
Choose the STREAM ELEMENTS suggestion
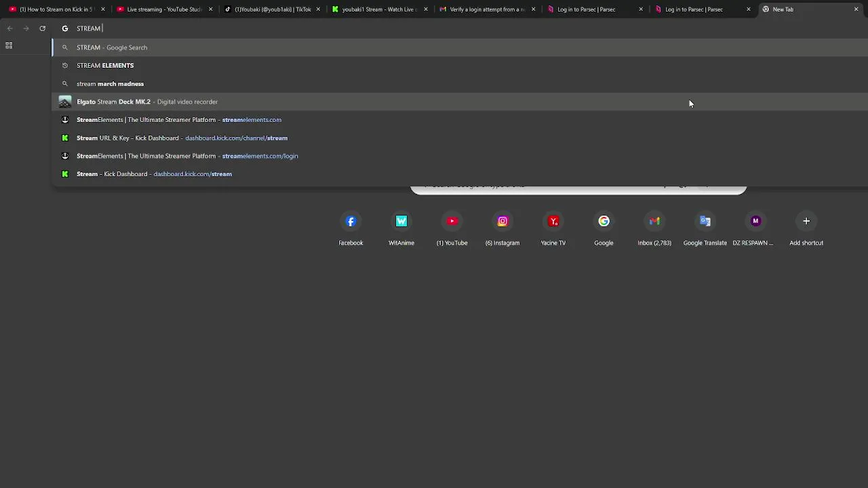[x=460, y=66]
